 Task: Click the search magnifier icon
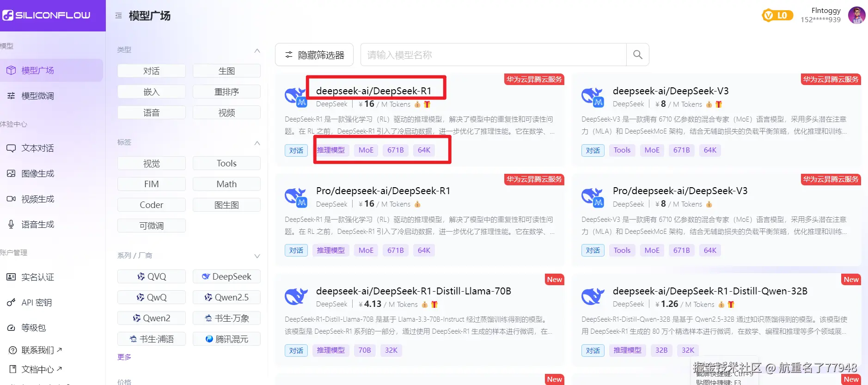637,55
